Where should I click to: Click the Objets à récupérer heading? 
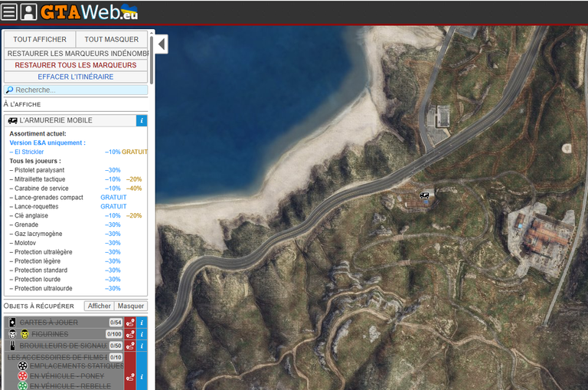point(38,306)
